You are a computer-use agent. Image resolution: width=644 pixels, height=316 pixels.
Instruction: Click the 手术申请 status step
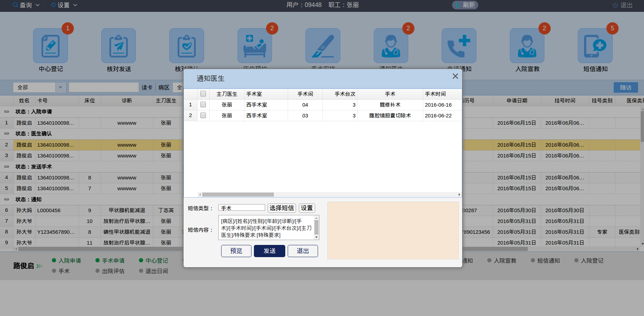[110, 261]
